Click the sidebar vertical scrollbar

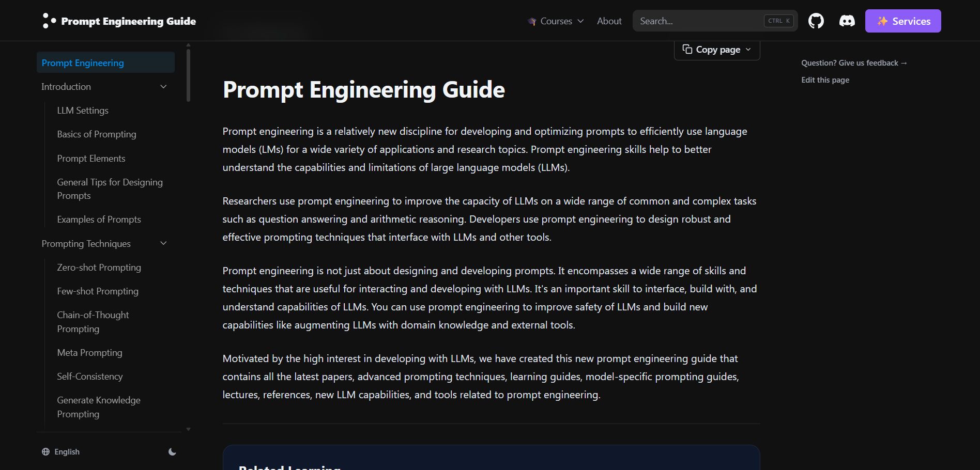coord(188,75)
